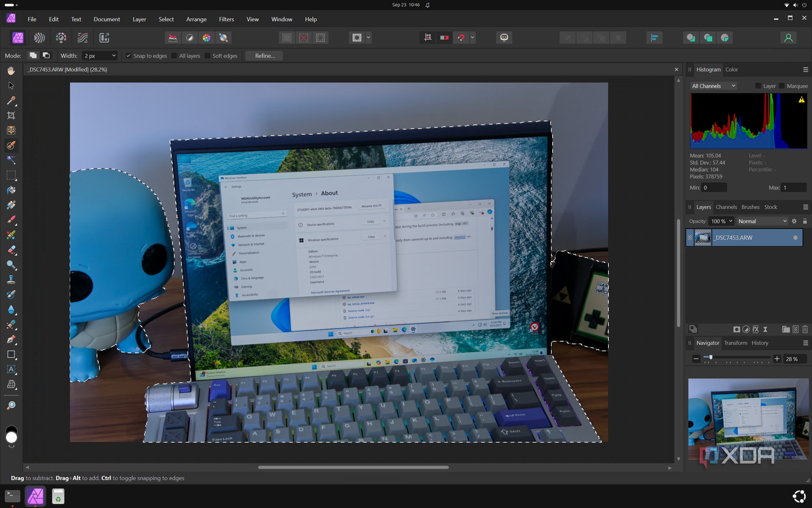Enable the Soft edges checkbox
Screen dimensions: 812x508
coord(207,56)
